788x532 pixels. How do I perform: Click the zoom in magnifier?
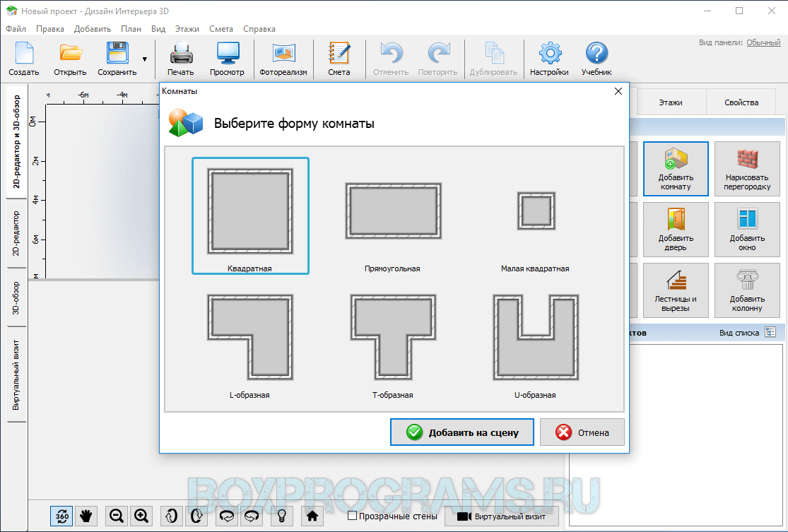pyautogui.click(x=142, y=516)
